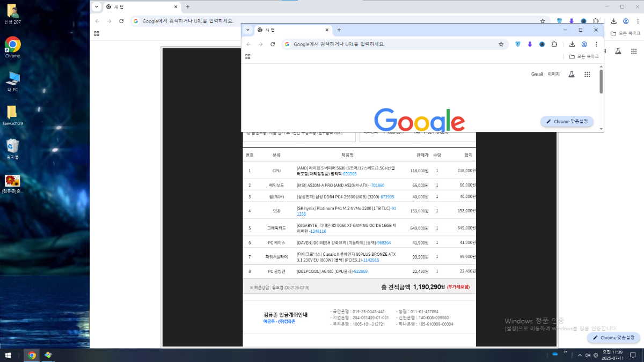Click the bookmark star in the front window's address bar
Screen dimensions: 644x362
[x=501, y=45]
